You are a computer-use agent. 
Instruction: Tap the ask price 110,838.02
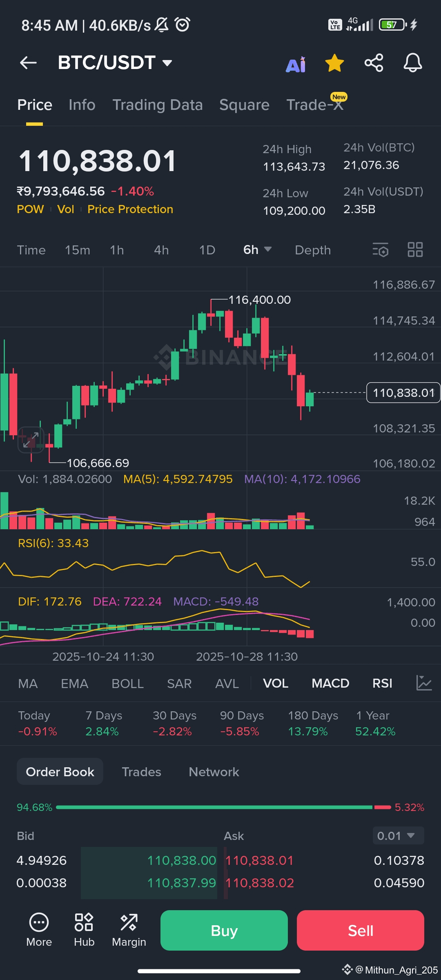pyautogui.click(x=260, y=883)
